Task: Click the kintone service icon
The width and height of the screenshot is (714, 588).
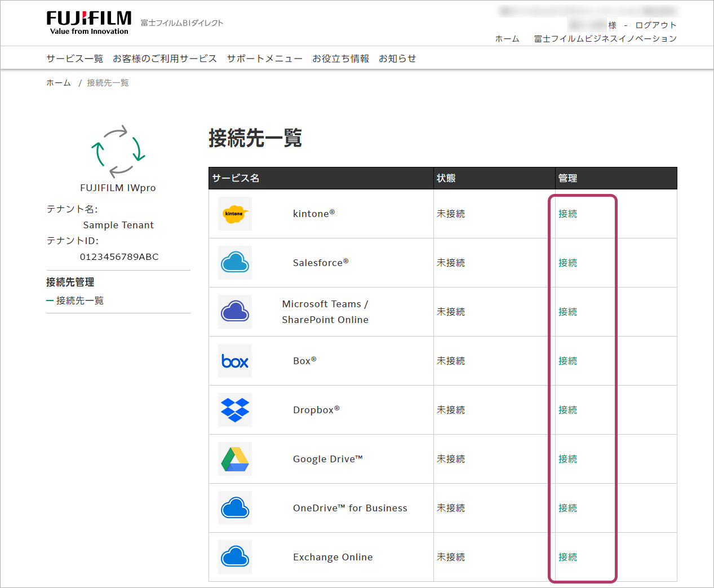Action: [235, 214]
